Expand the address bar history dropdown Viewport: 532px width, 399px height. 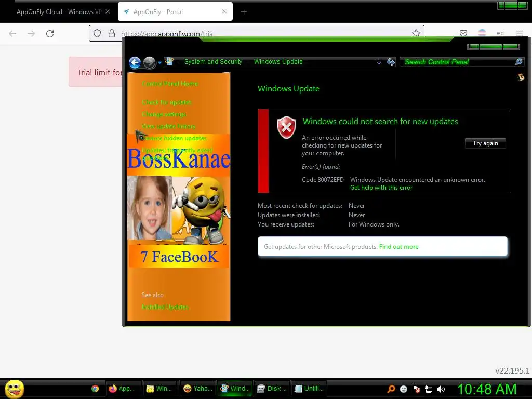click(379, 62)
